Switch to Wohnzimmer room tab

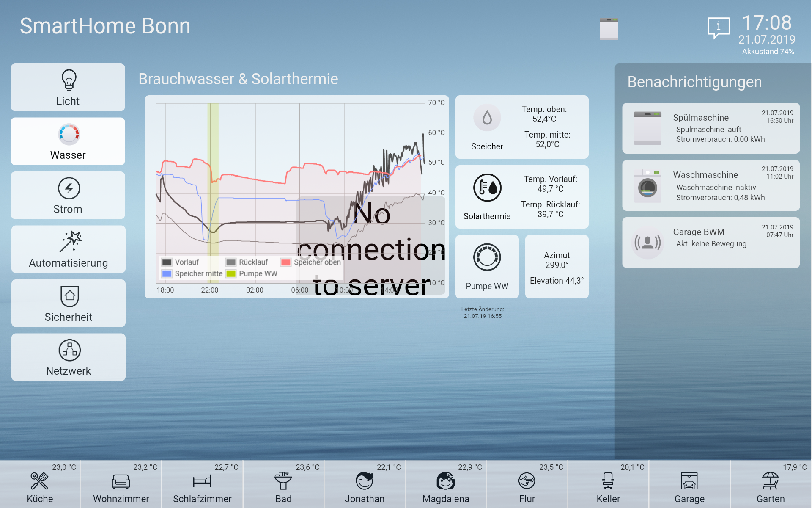(x=121, y=485)
